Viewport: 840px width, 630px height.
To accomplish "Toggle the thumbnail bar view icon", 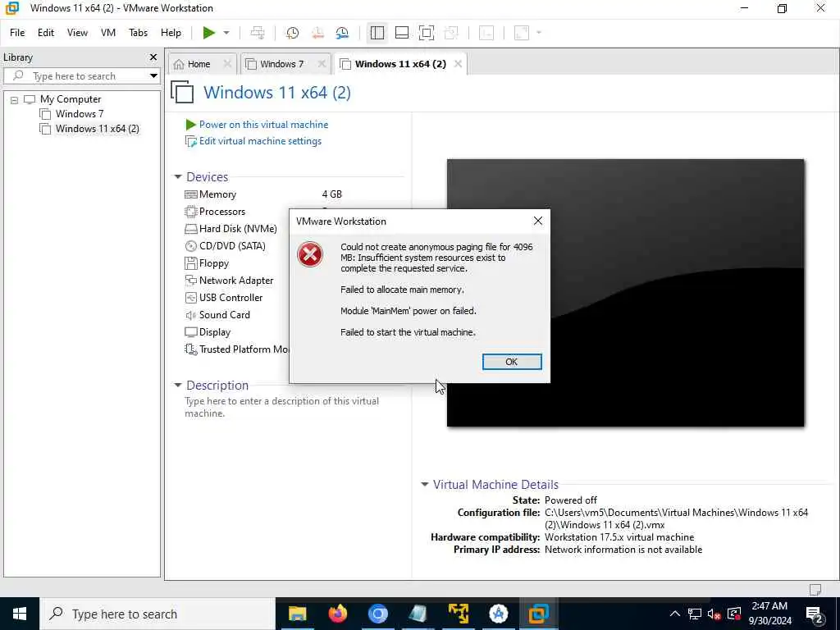I will pos(402,33).
